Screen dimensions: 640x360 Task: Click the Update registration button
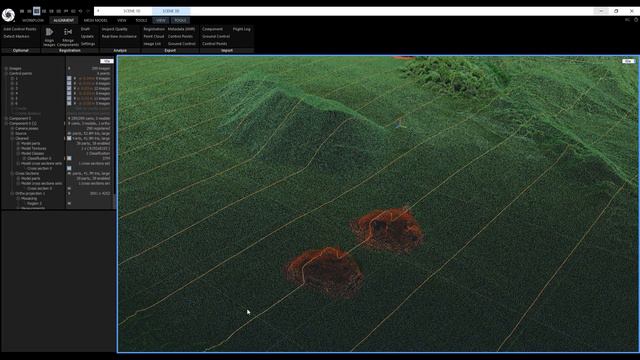(87, 36)
